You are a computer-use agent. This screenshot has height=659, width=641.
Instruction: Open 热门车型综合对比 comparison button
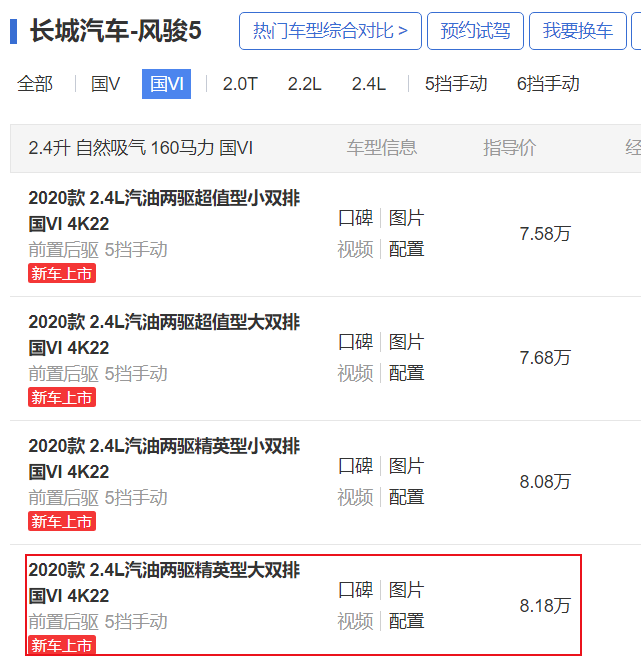click(x=330, y=31)
